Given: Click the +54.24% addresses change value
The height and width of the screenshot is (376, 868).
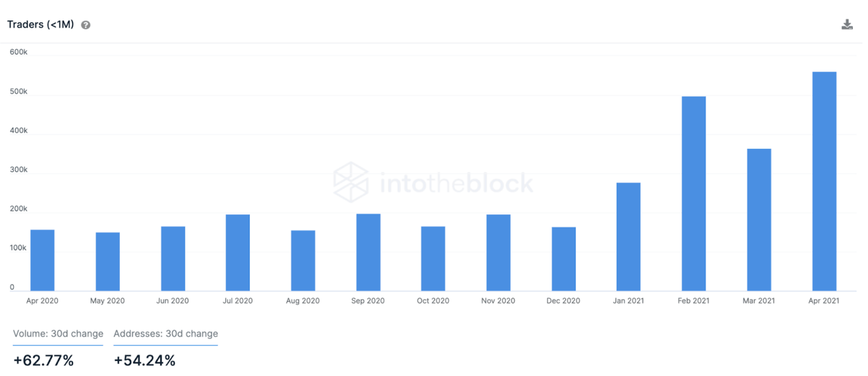Looking at the screenshot, I should tap(145, 360).
